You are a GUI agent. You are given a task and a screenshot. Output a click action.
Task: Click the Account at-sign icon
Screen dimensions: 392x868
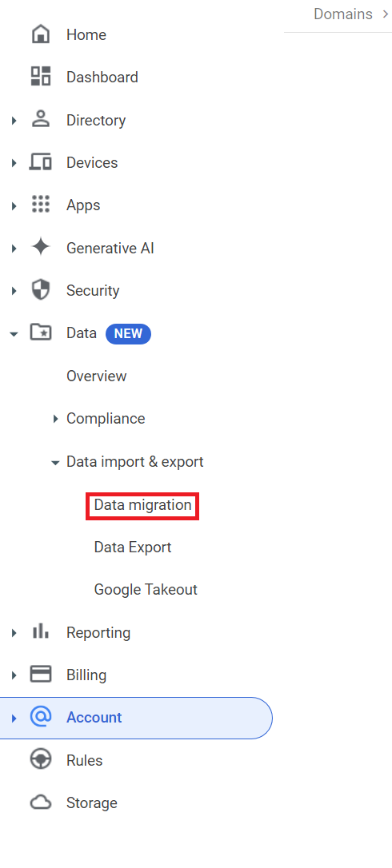pyautogui.click(x=41, y=717)
